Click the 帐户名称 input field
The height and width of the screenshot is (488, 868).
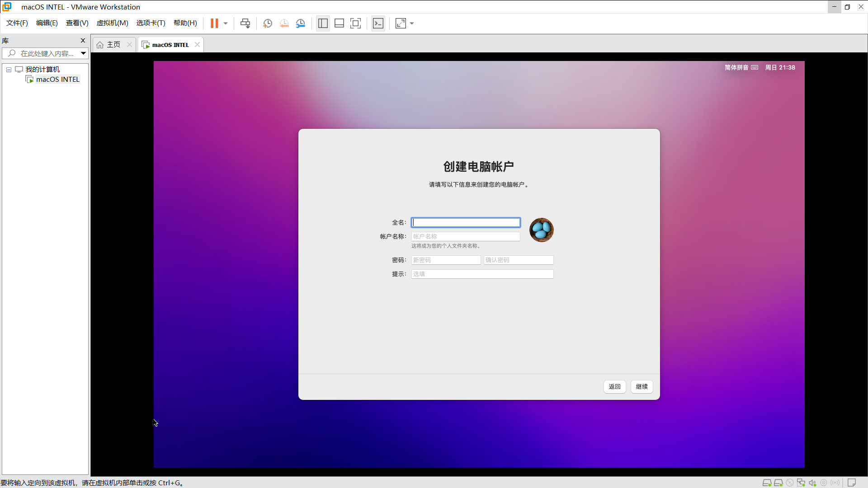465,236
